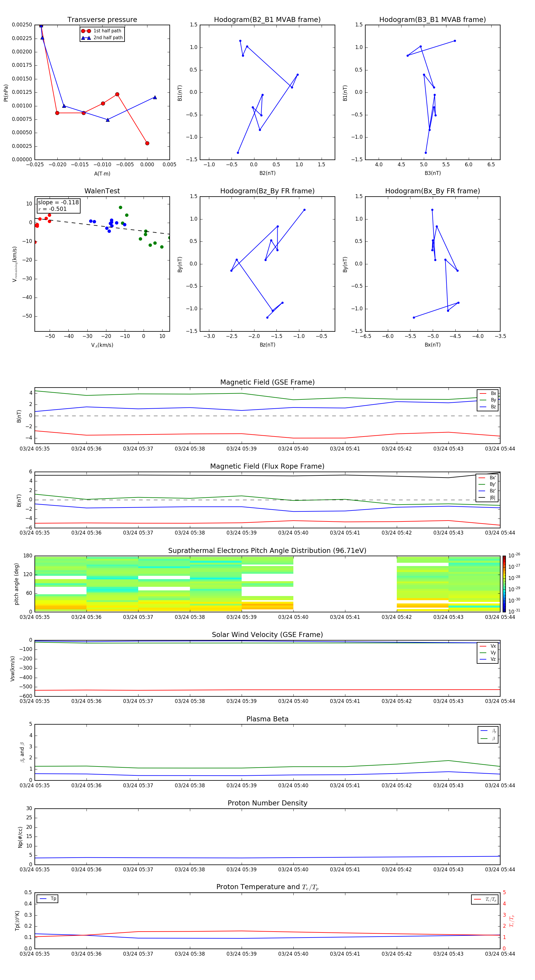The width and height of the screenshot is (535, 980).
Task: Click the pitch angle distribution colorbar
Action: click(504, 584)
